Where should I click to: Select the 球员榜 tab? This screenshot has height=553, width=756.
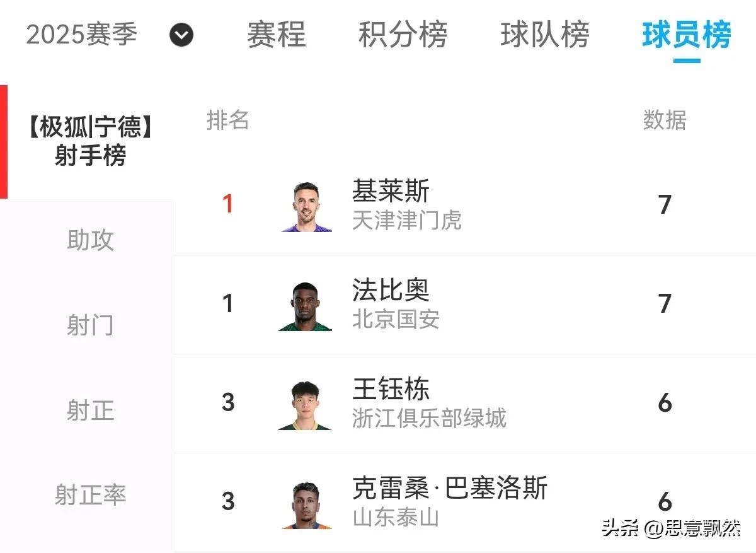[686, 35]
